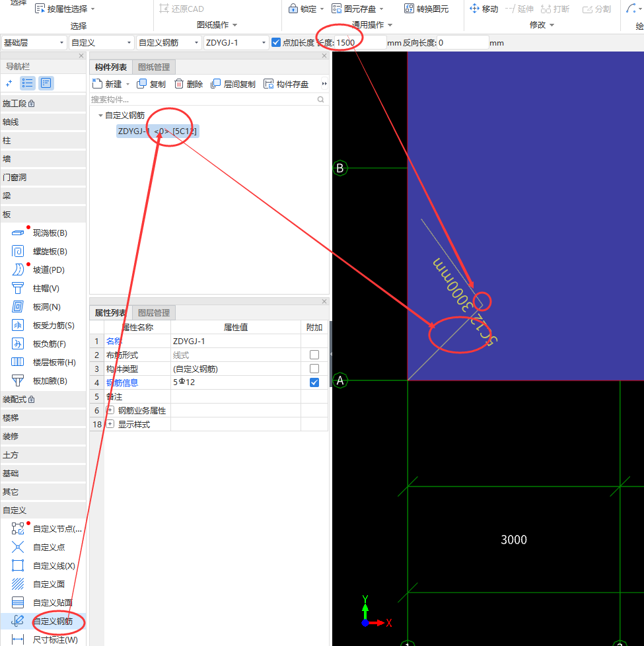Open the 楼梯 navigation category

click(43, 417)
